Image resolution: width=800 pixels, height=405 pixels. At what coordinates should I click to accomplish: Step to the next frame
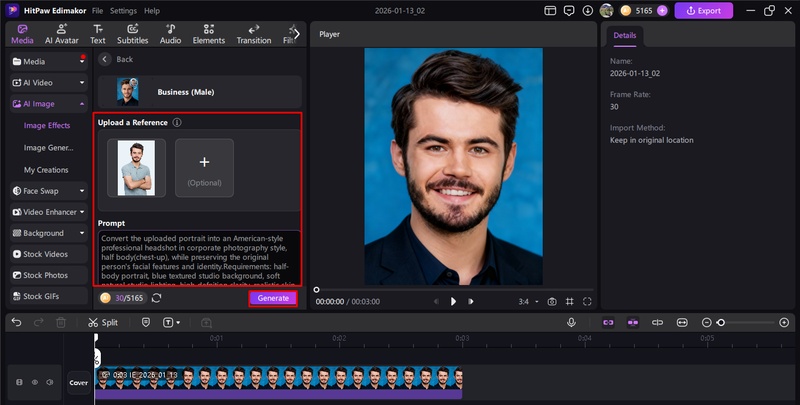[470, 301]
